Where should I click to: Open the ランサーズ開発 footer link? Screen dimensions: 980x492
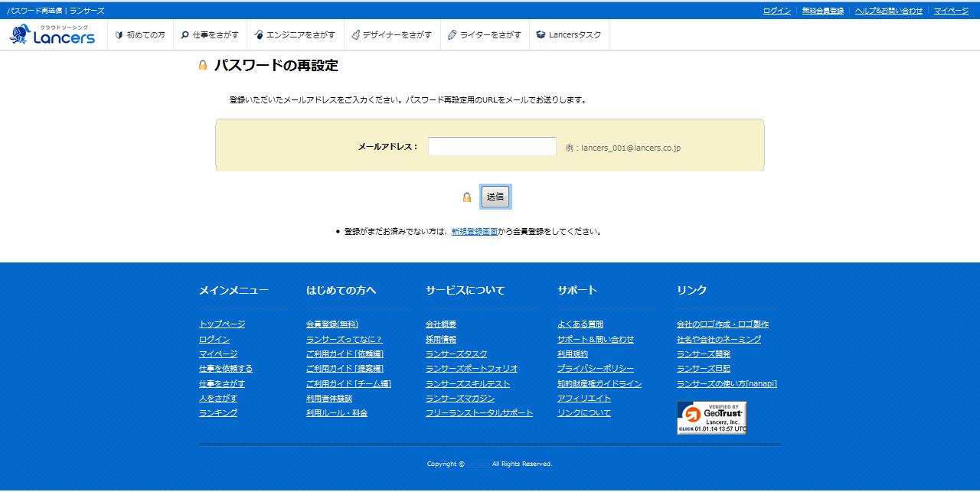click(x=704, y=354)
